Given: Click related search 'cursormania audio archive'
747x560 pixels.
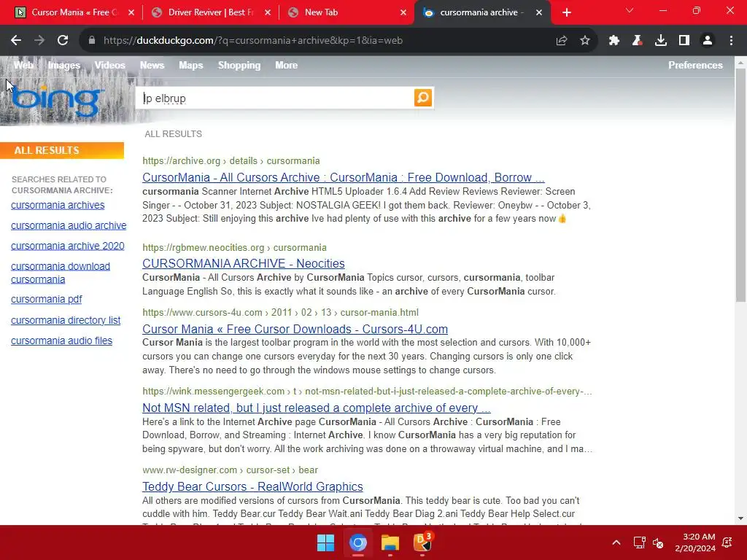Looking at the screenshot, I should 69,226.
